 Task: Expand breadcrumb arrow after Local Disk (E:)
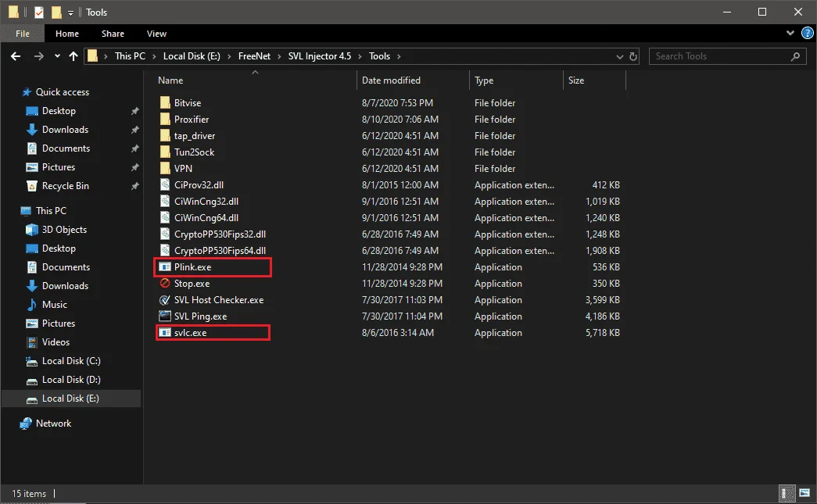pyautogui.click(x=229, y=56)
